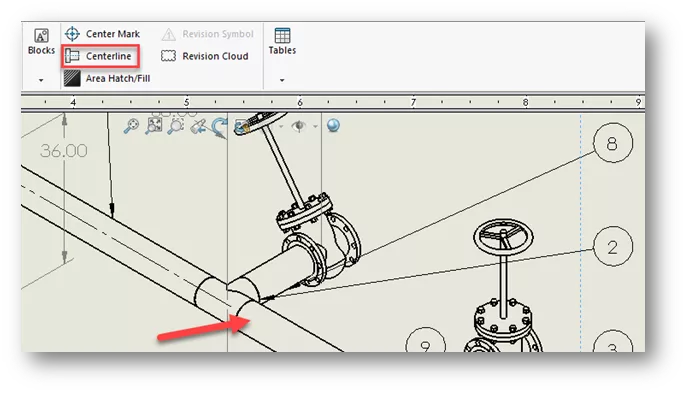Click the Previous View icon
The width and height of the screenshot is (687, 394).
pos(198,127)
